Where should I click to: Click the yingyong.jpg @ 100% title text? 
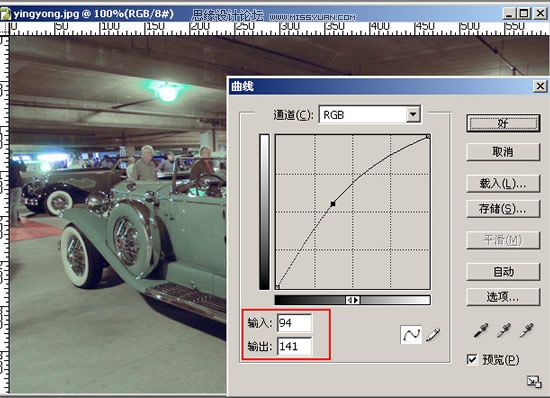tap(93, 14)
